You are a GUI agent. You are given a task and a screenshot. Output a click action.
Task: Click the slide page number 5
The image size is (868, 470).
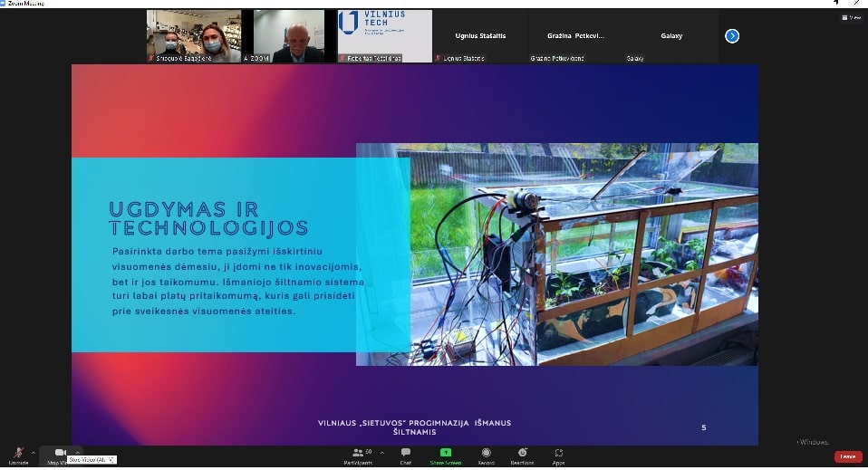tap(704, 427)
